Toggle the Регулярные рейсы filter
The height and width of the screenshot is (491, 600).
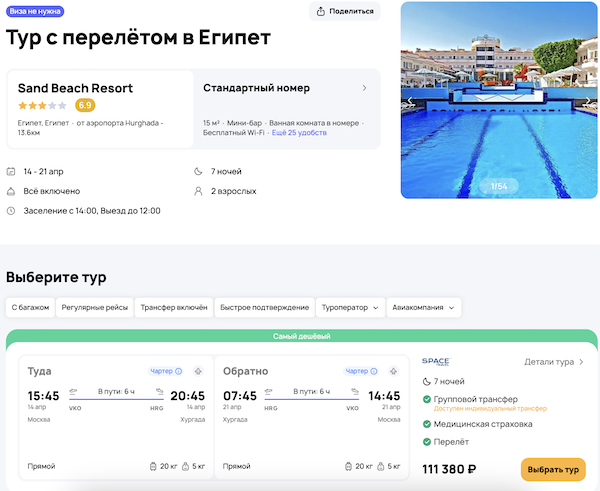click(x=94, y=308)
